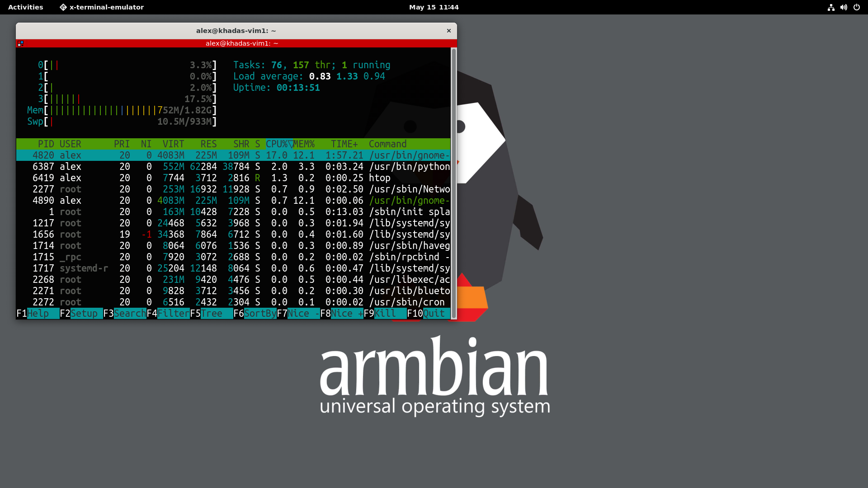Sort by the NI column header
Image resolution: width=868 pixels, height=488 pixels.
(146, 144)
